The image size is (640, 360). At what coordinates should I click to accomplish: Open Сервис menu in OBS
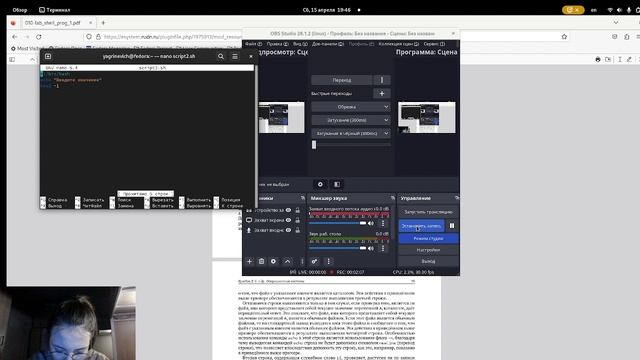click(x=434, y=44)
